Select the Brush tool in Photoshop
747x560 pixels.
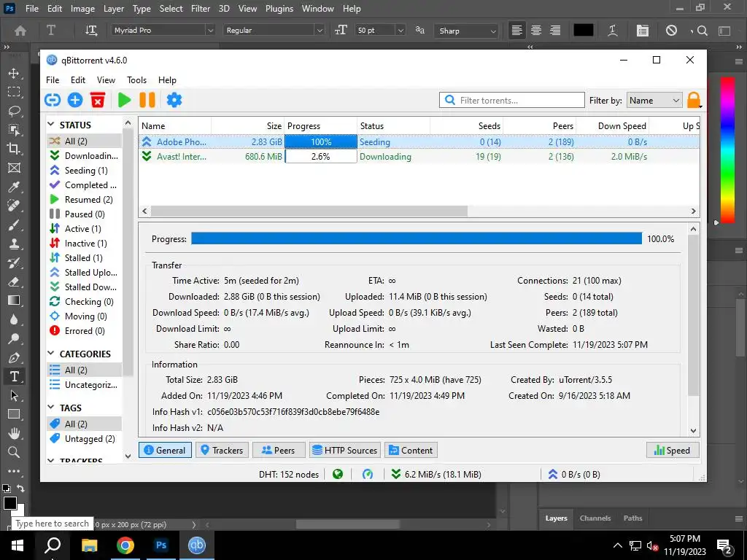(14, 225)
